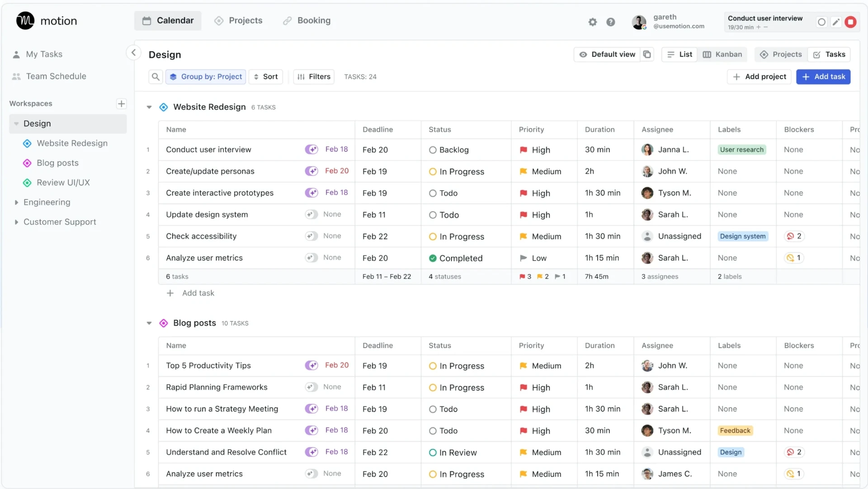Image resolution: width=868 pixels, height=489 pixels.
Task: Open the help question-mark icon
Action: coord(611,22)
